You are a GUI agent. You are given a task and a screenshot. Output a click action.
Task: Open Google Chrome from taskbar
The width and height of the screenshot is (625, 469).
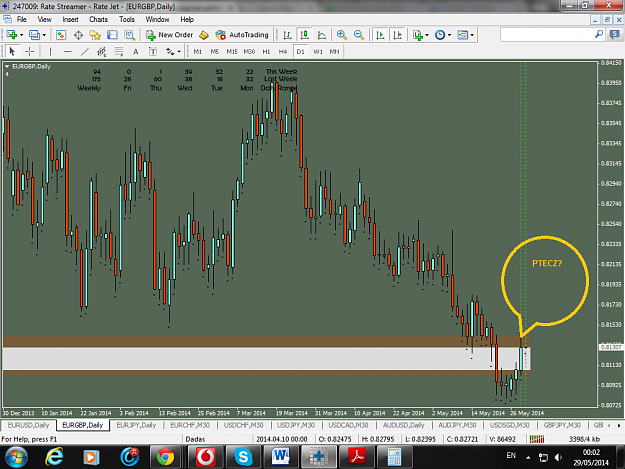[165, 457]
